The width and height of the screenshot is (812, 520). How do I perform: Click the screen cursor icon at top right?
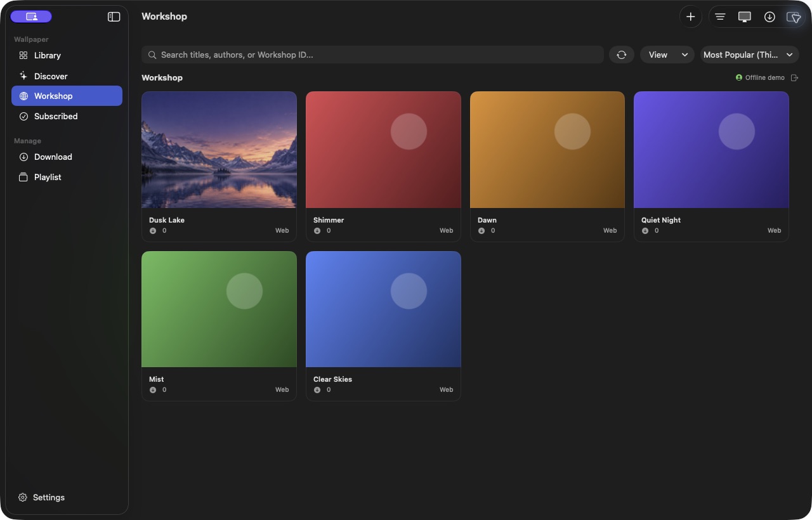click(x=794, y=16)
